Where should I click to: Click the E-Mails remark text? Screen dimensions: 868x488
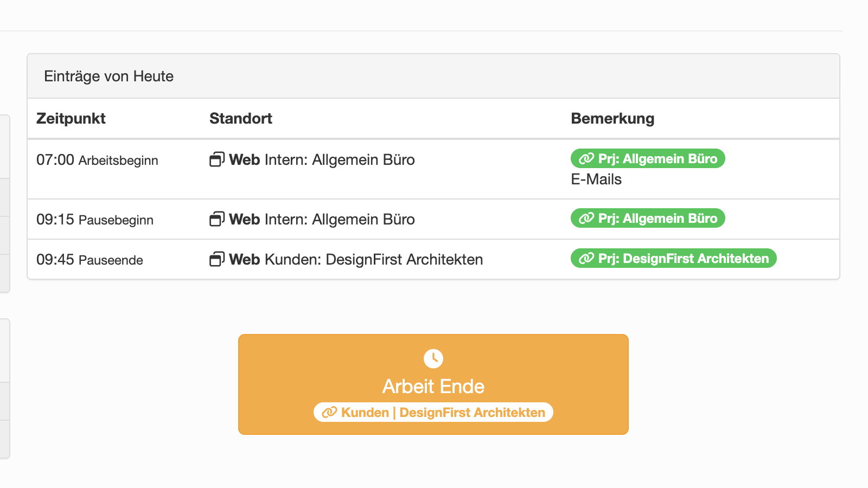tap(596, 179)
